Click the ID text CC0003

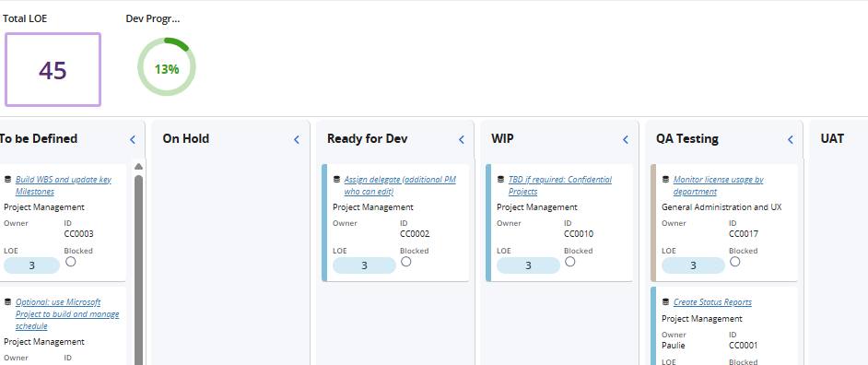coord(78,234)
